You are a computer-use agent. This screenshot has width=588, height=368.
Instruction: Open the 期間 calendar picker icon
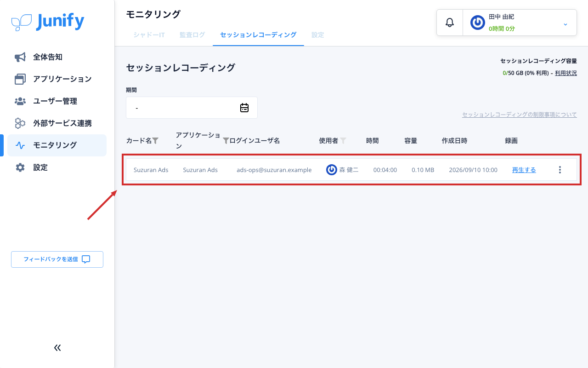[x=244, y=108]
